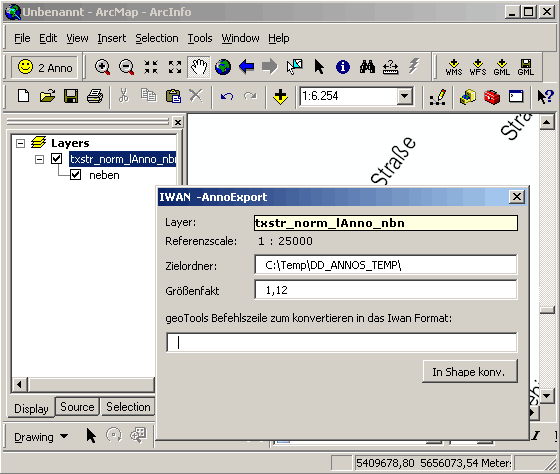Open the Insert menu
560x474 pixels.
click(111, 38)
